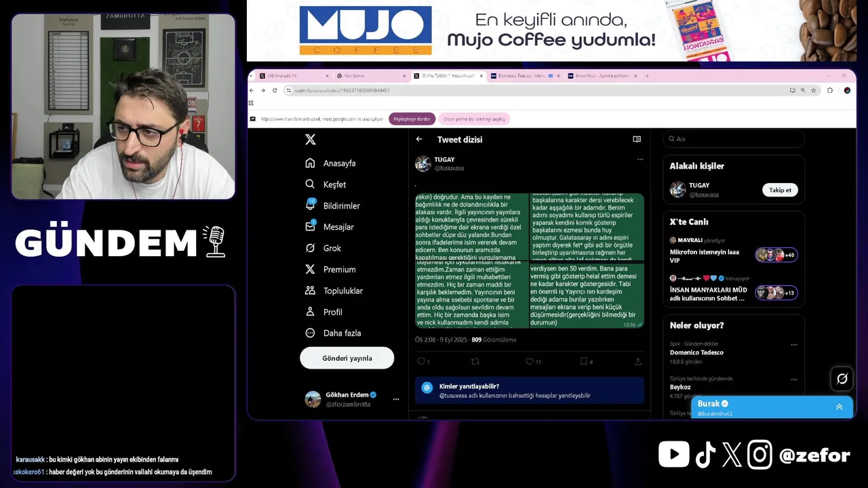Open Anasayfa from the X sidebar
868x488 pixels.
tap(331, 163)
